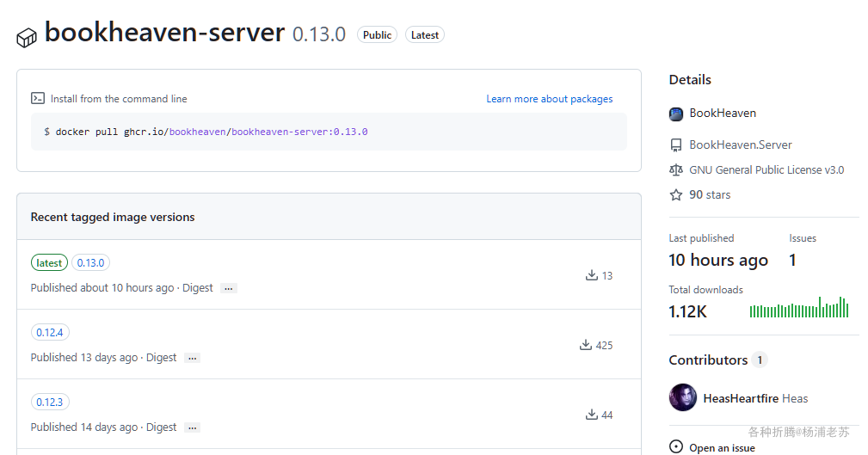Click the issue circle icon by Open an issue
The image size is (868, 455).
click(676, 446)
